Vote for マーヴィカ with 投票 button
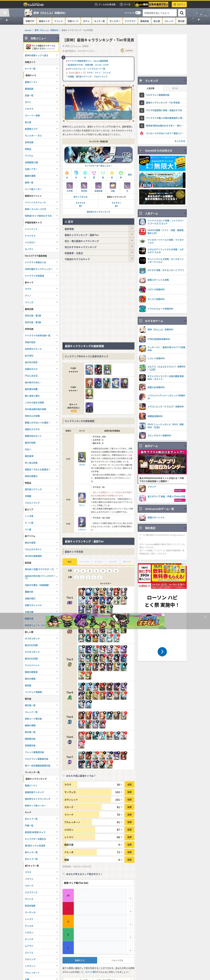The width and height of the screenshot is (210, 980). point(129,792)
